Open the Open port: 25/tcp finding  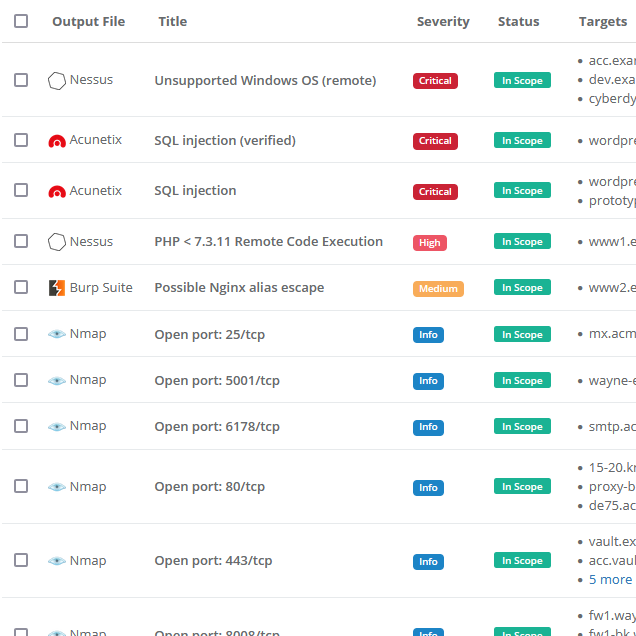click(210, 335)
